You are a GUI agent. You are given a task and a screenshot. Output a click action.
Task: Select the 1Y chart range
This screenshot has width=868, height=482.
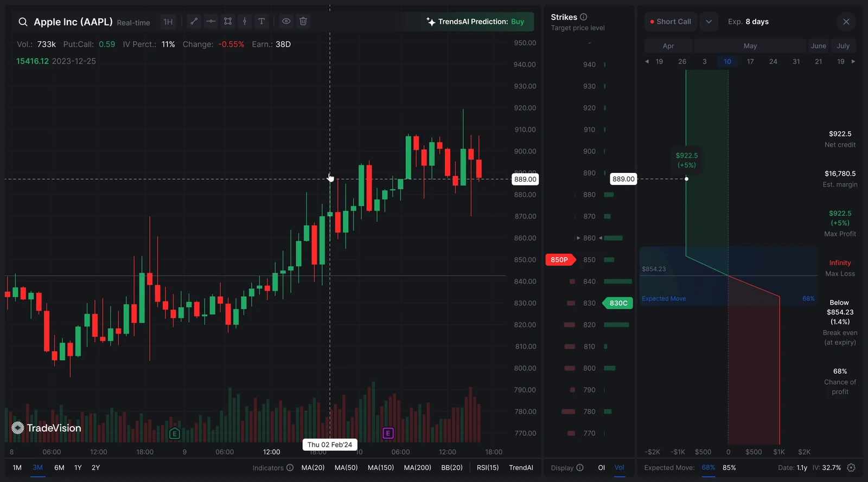tap(78, 467)
